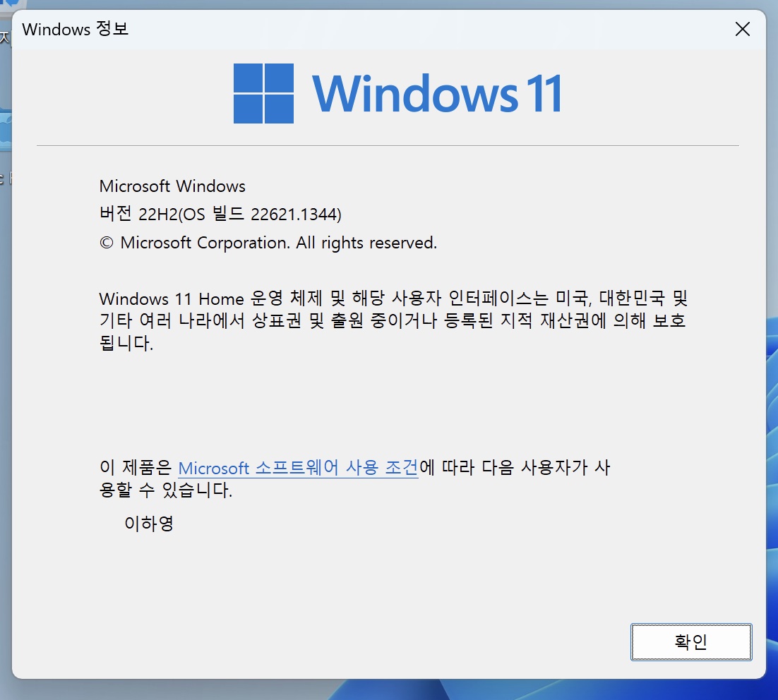The height and width of the screenshot is (700, 778).
Task: Click the 확인 button
Action: click(x=691, y=642)
